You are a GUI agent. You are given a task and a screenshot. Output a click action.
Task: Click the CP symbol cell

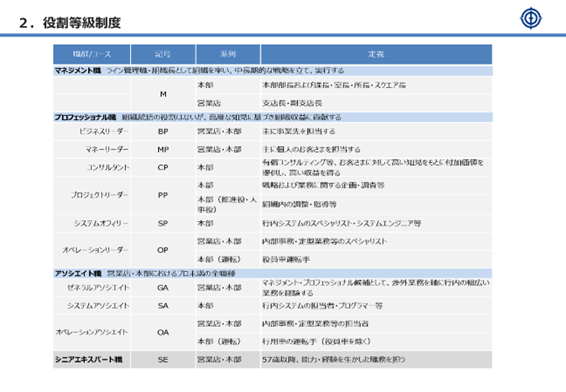163,167
